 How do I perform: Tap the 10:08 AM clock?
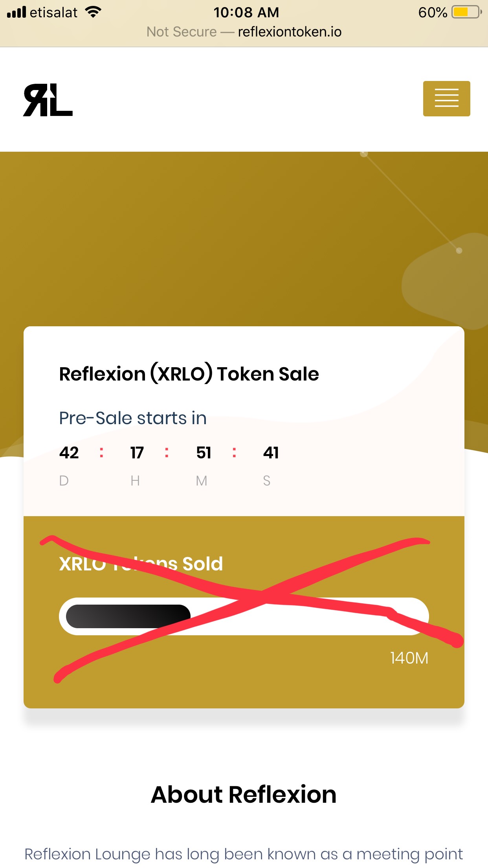coord(246,12)
